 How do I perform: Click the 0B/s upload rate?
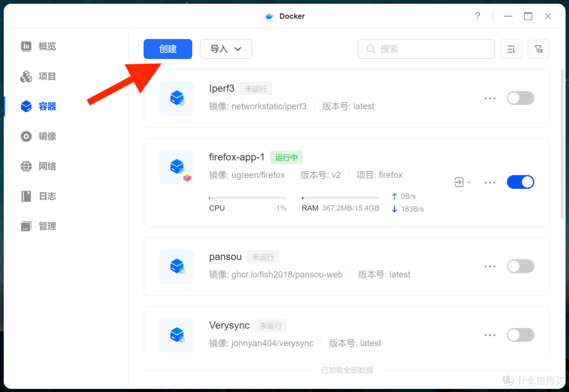(x=408, y=197)
